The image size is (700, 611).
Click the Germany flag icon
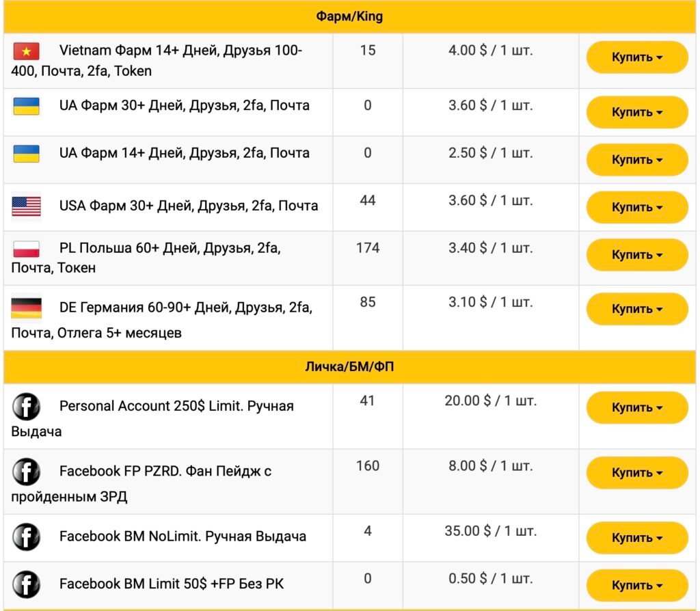[x=26, y=308]
